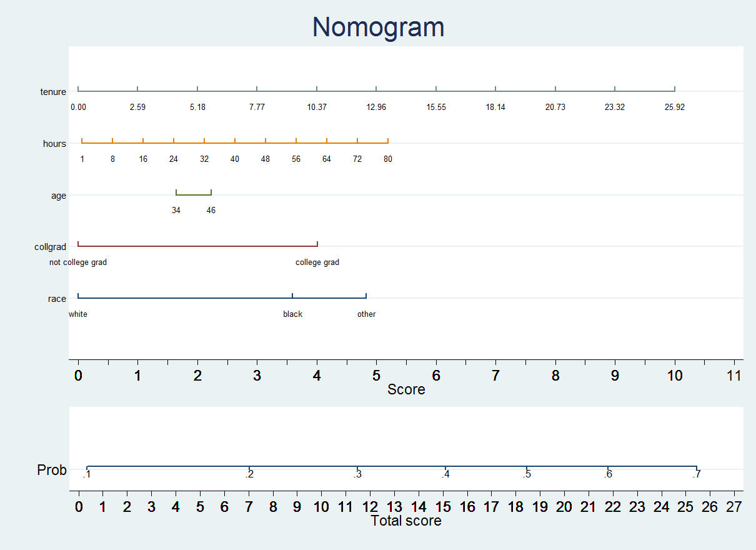Pick Total score tick label 17

tap(492, 506)
